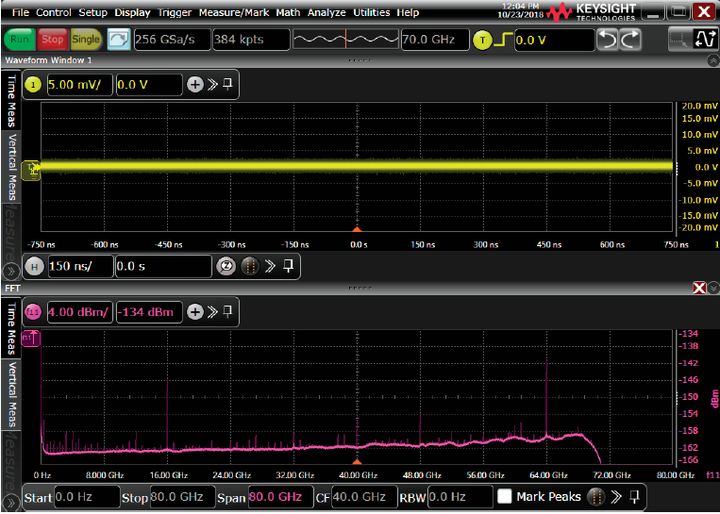This screenshot has height=514, width=720.
Task: Click the FFT Stop 80.0 GHz field
Action: point(182,497)
